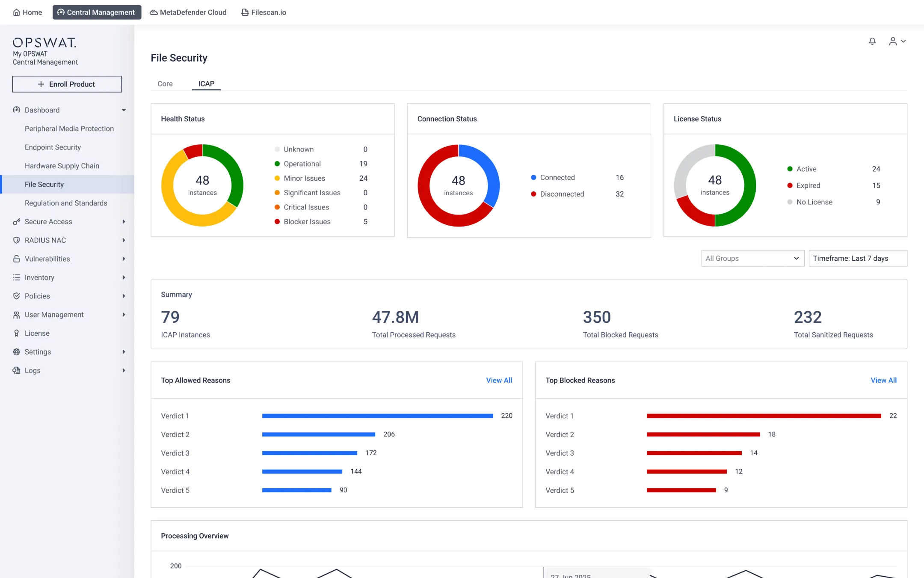Toggle the Operational legend item
The height and width of the screenshot is (578, 924).
tap(302, 164)
